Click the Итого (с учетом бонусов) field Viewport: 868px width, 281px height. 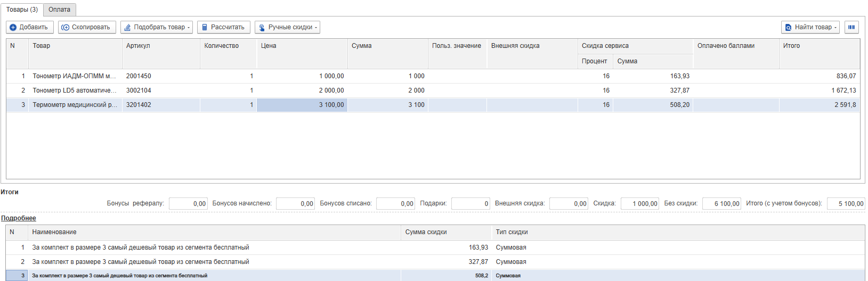click(846, 203)
